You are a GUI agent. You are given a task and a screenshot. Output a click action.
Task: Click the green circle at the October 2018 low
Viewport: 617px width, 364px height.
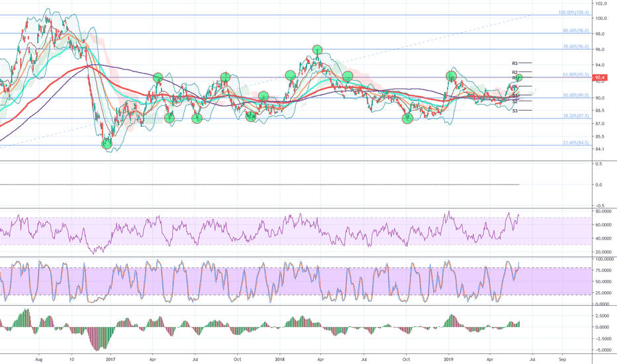(x=408, y=118)
